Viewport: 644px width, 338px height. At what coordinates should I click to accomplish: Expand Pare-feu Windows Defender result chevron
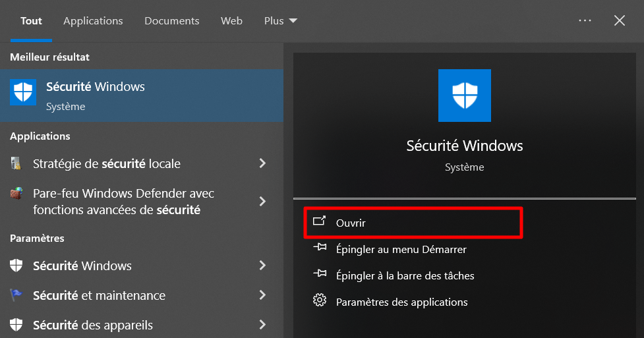coord(262,202)
